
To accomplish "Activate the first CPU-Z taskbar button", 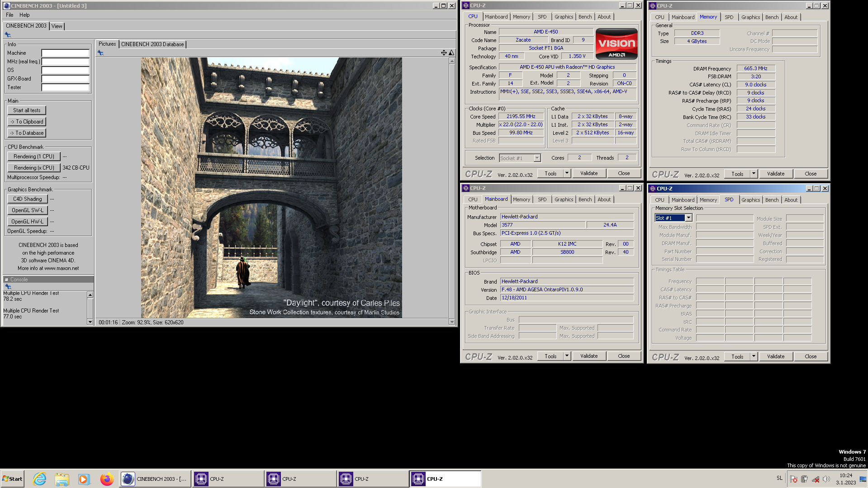I will tap(228, 479).
